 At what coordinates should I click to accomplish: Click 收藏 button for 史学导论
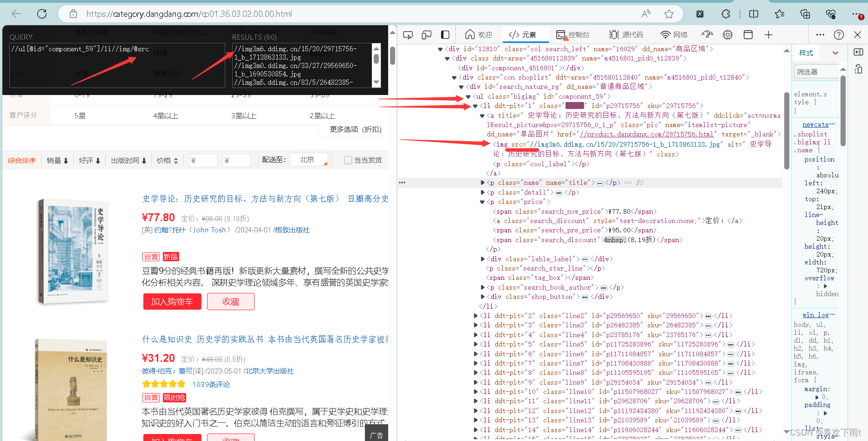click(231, 302)
